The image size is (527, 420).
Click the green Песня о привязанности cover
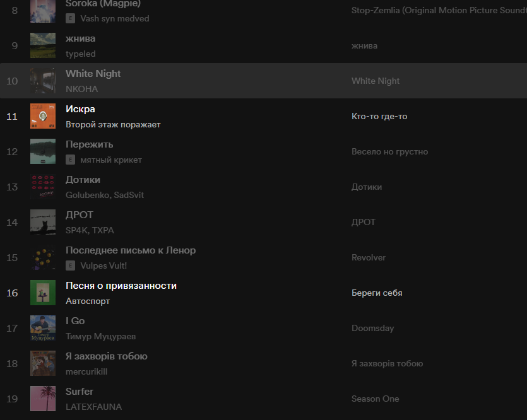(x=43, y=293)
